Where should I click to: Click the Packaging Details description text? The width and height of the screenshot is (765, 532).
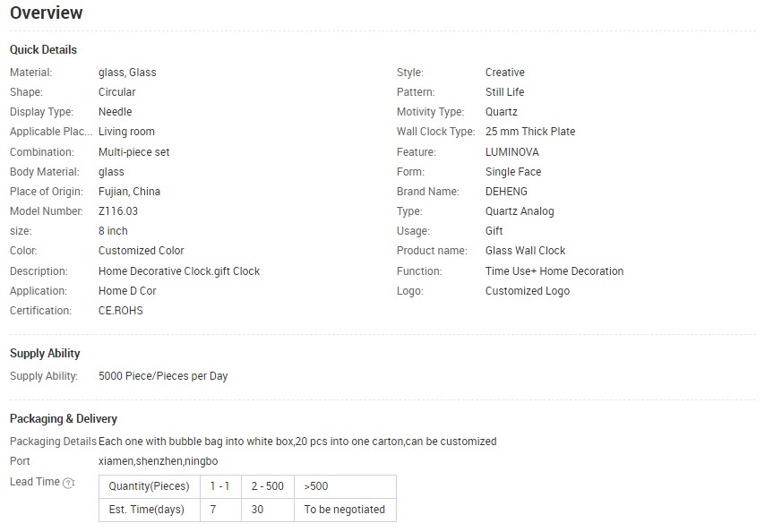297,442
